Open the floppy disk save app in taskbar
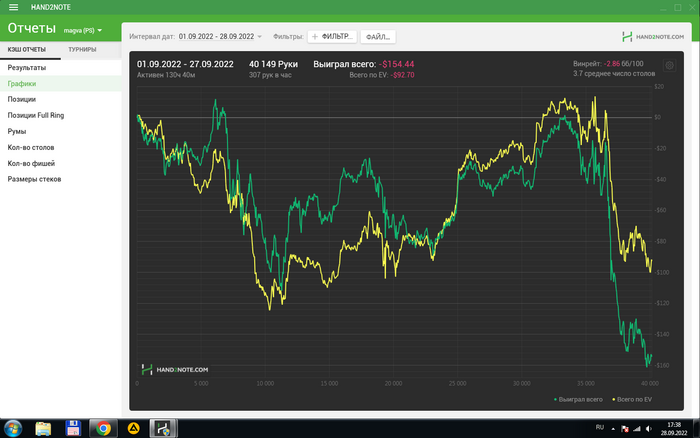Screen dimensions: 700x438 click(73, 429)
